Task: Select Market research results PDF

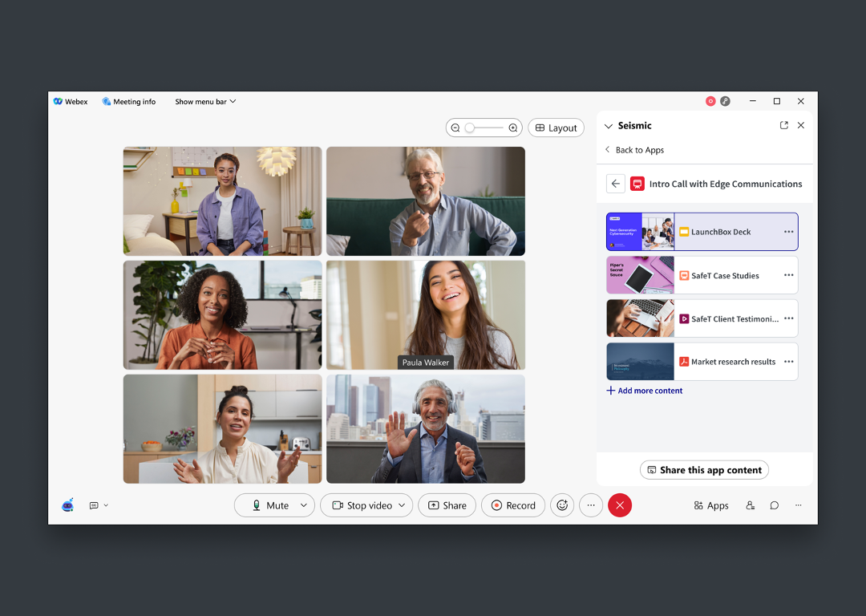Action: click(x=702, y=361)
